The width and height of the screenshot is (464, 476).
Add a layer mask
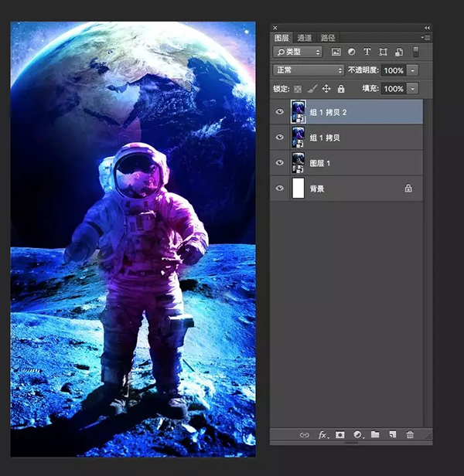point(340,435)
